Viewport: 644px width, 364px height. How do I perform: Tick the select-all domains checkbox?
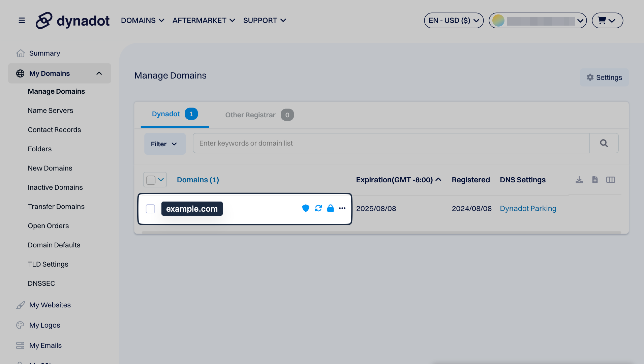[x=151, y=180]
